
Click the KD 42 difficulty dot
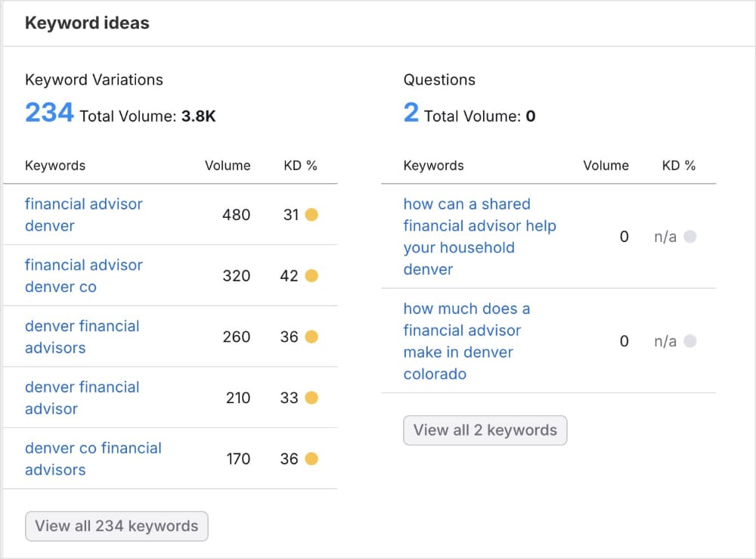(x=312, y=275)
